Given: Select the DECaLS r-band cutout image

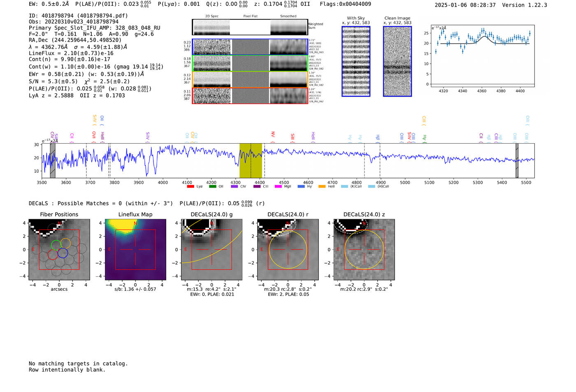Looking at the screenshot, I should click(x=288, y=249).
